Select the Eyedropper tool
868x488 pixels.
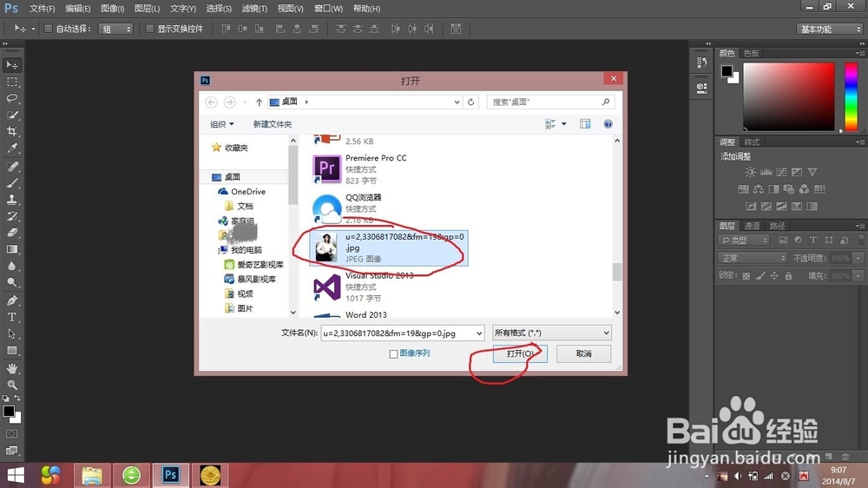pos(11,148)
